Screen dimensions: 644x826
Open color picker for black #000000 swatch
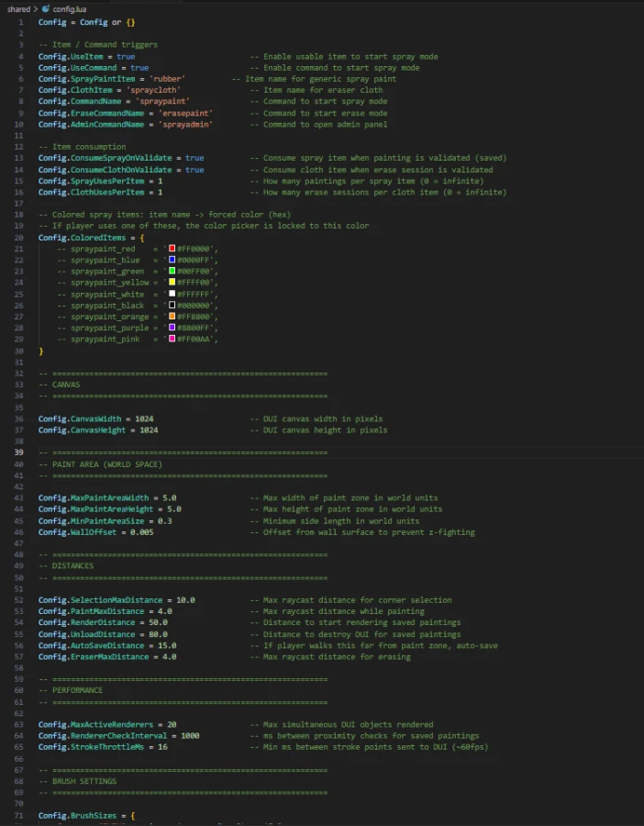coord(172,305)
